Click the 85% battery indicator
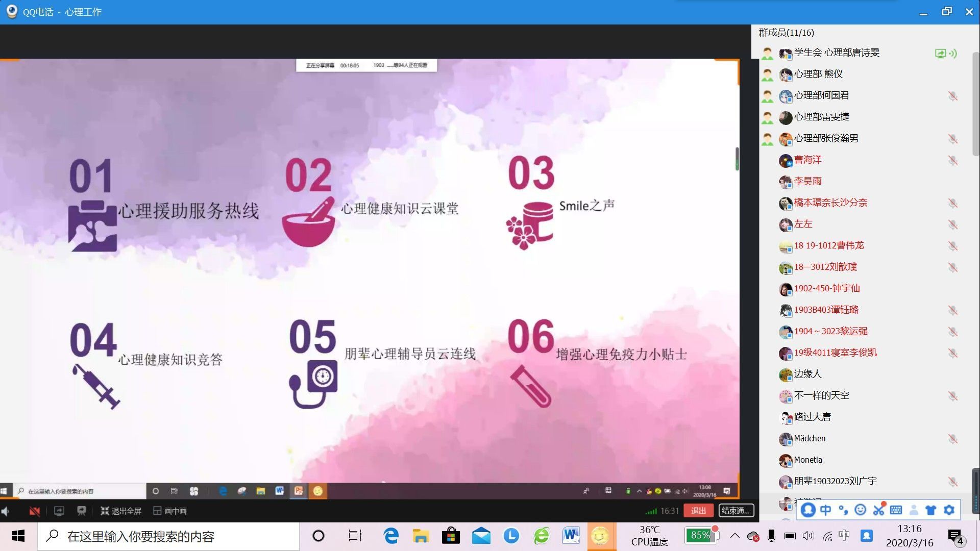 coord(701,536)
